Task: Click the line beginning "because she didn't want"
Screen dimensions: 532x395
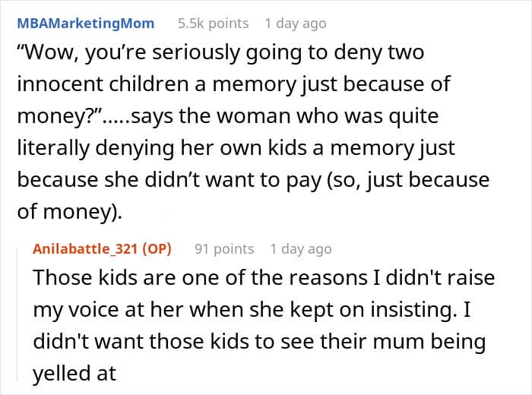Action: pyautogui.click(x=253, y=180)
